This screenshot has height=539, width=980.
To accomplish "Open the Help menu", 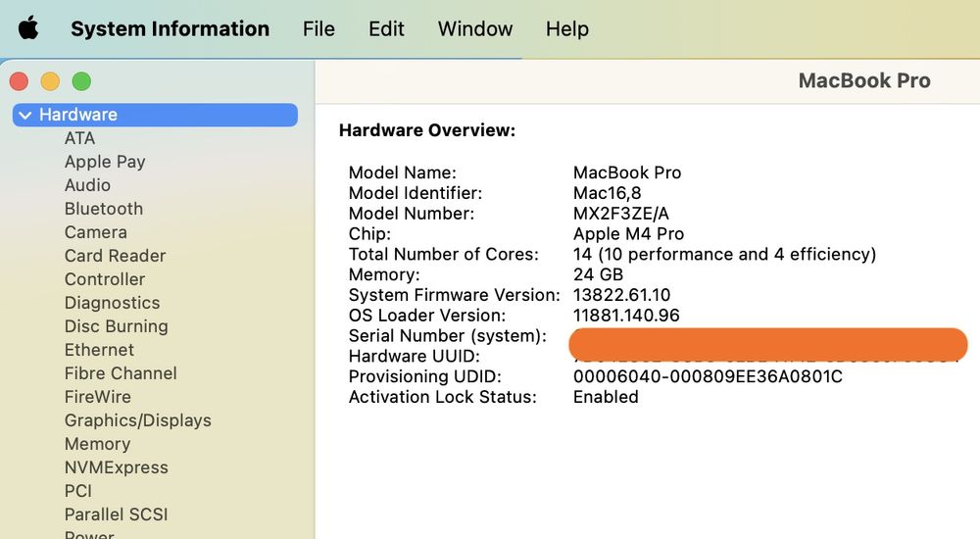I will [566, 28].
